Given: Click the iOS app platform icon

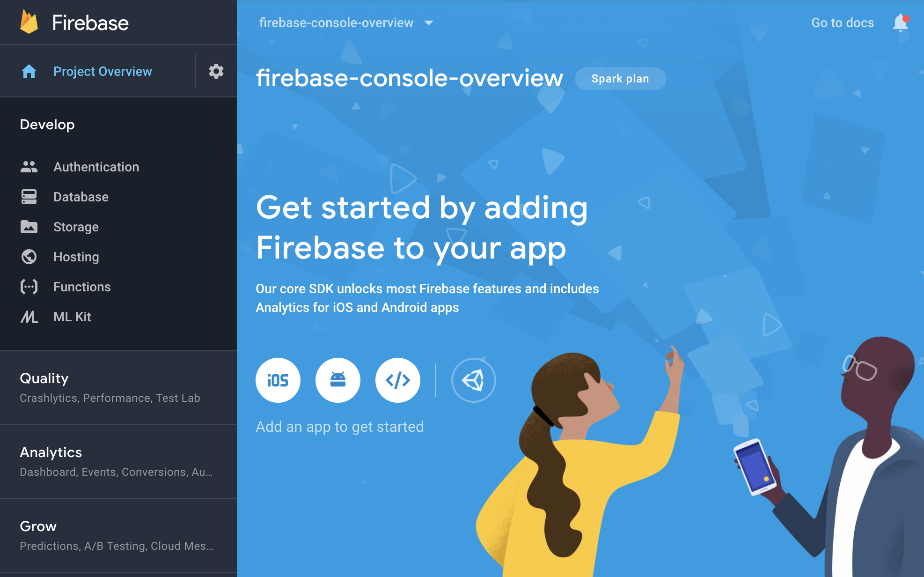Looking at the screenshot, I should click(x=277, y=379).
